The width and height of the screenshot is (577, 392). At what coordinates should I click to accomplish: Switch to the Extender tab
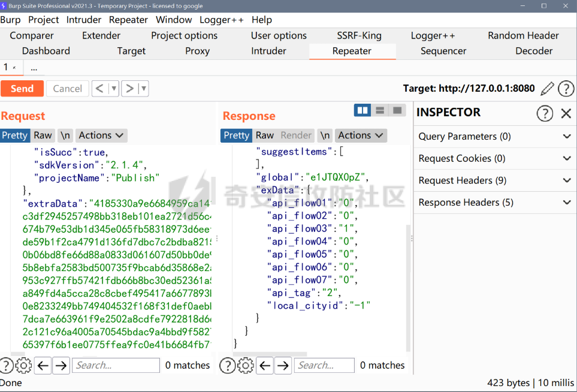(x=101, y=36)
